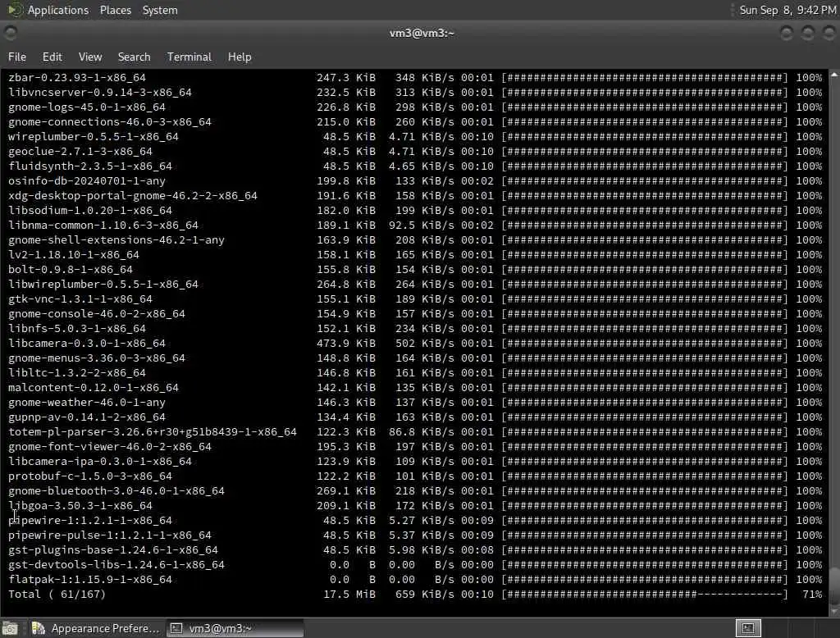Click the geoclue-2.7.1-3-x86_64 line

pyautogui.click(x=415, y=151)
